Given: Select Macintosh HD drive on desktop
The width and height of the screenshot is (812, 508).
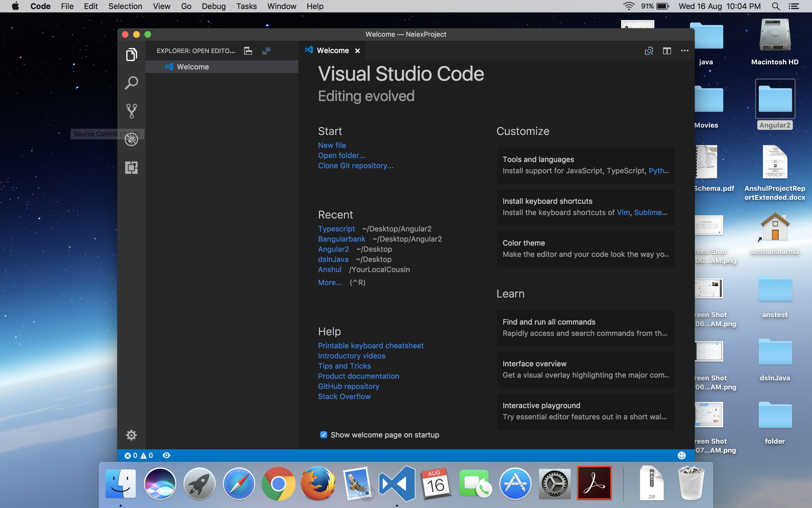Looking at the screenshot, I should point(775,42).
